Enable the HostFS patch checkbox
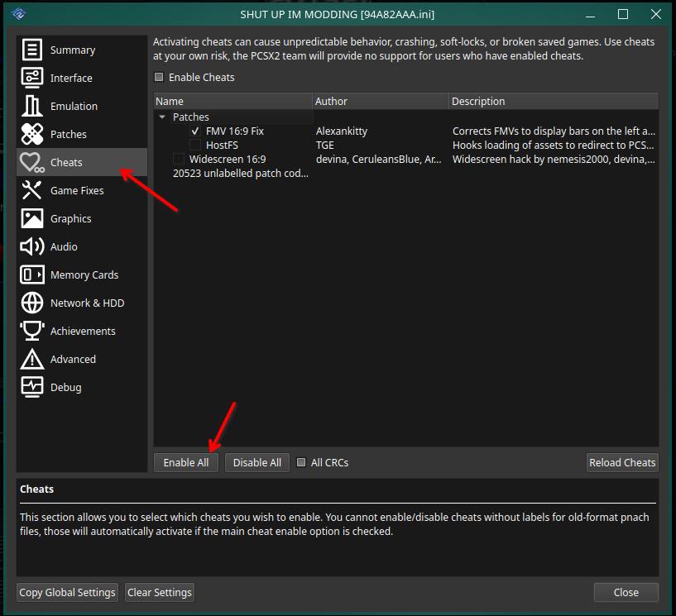Image resolution: width=676 pixels, height=616 pixels. point(195,146)
